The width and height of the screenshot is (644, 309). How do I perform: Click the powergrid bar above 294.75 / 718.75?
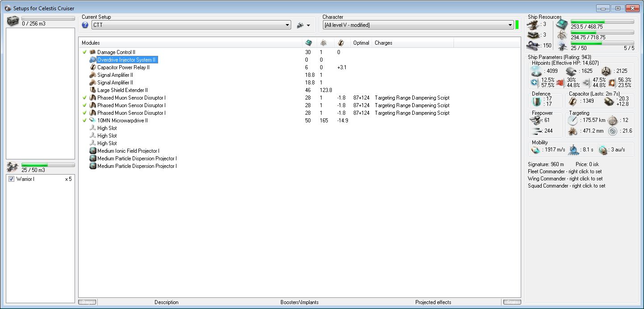pyautogui.click(x=602, y=33)
